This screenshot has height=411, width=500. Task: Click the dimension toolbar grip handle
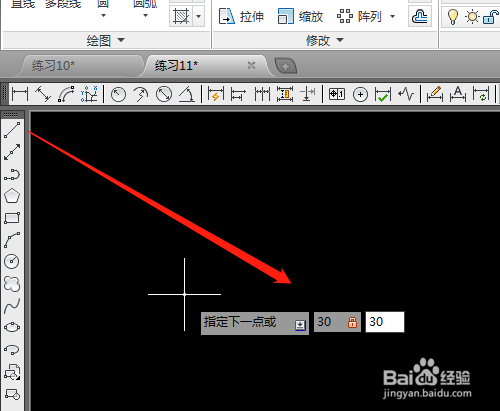click(x=4, y=94)
